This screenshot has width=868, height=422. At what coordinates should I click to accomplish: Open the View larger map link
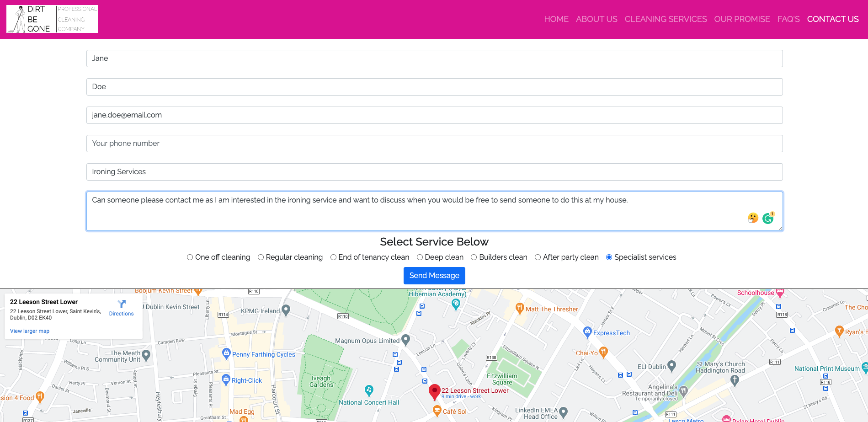tap(30, 331)
